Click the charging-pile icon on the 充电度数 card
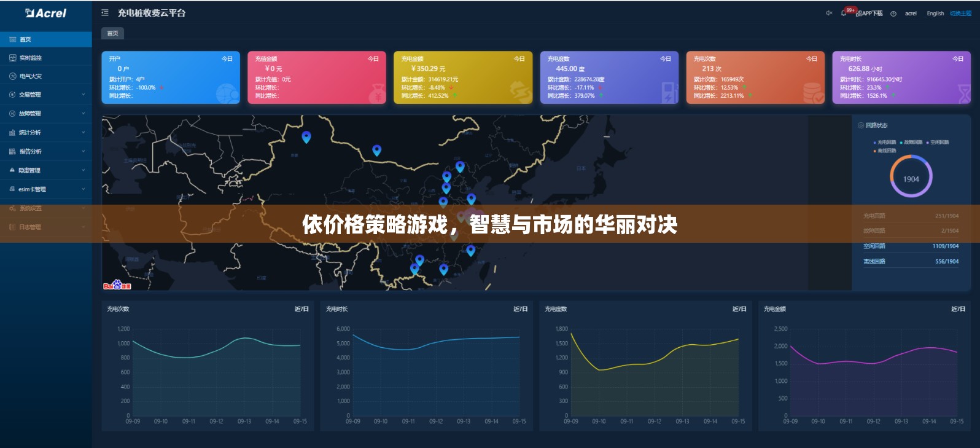The height and width of the screenshot is (448, 980). (x=669, y=93)
